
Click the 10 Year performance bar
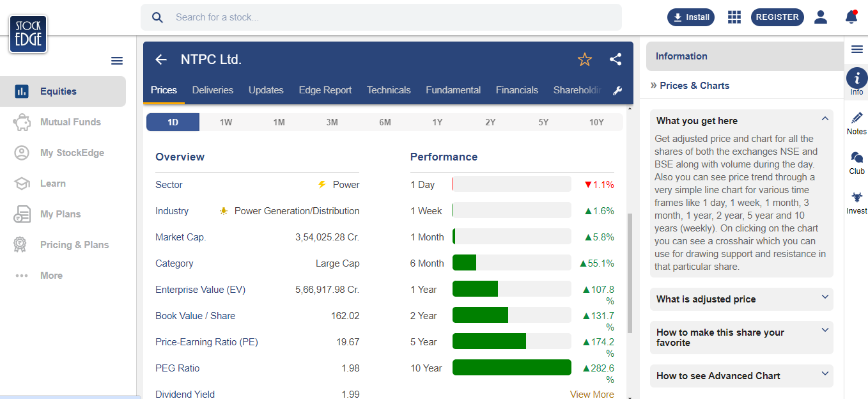[511, 368]
